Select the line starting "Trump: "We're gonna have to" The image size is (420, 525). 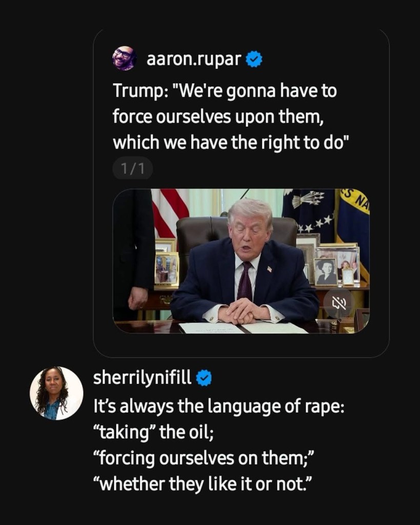[225, 91]
